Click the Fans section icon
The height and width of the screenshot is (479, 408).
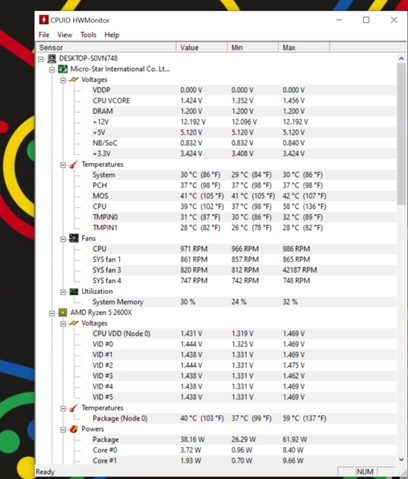(x=74, y=238)
